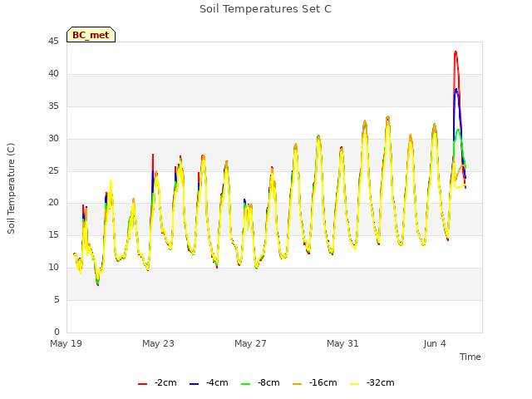Click the green -8cm legend swatch
Image resolution: width=532 pixels, height=399 pixels.
click(246, 384)
